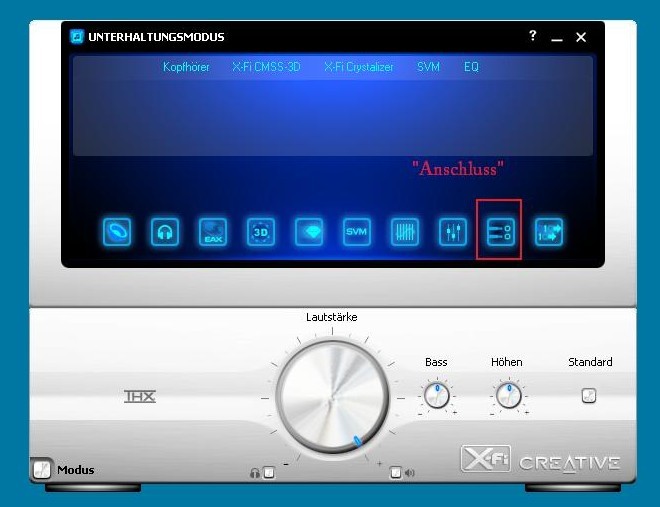Toggle the button beside the headphone icon
Viewport: 660px width, 507px height.
(269, 473)
